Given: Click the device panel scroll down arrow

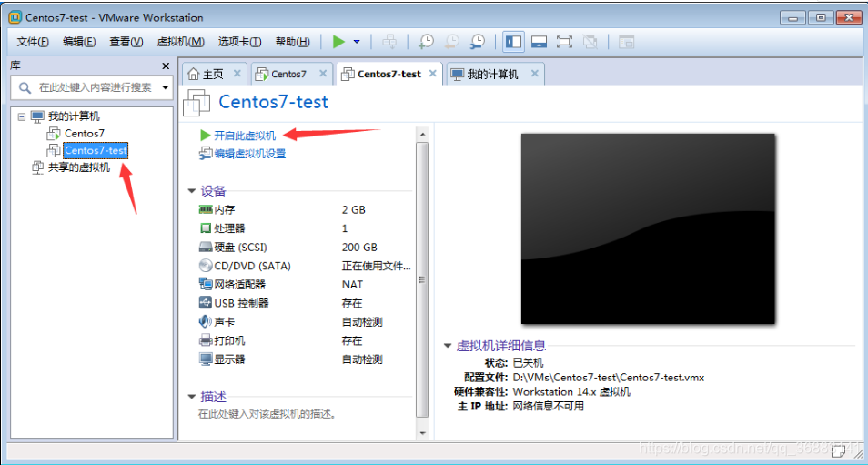Looking at the screenshot, I should (x=422, y=433).
